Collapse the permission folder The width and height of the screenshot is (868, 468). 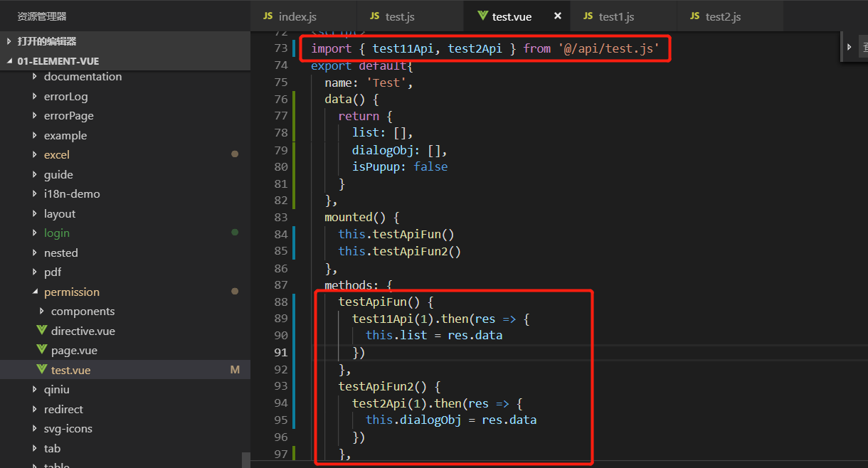pos(36,292)
